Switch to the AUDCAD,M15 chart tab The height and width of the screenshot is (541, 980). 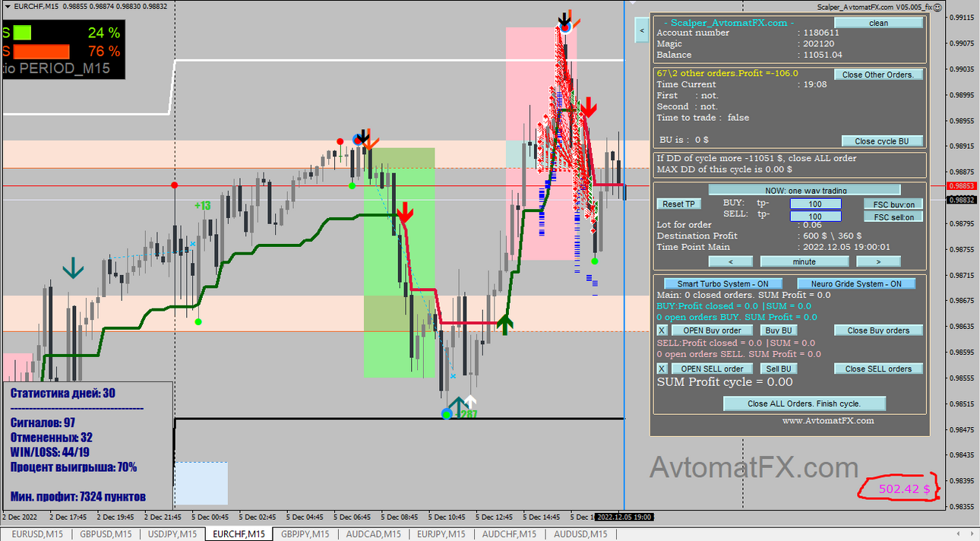(375, 534)
